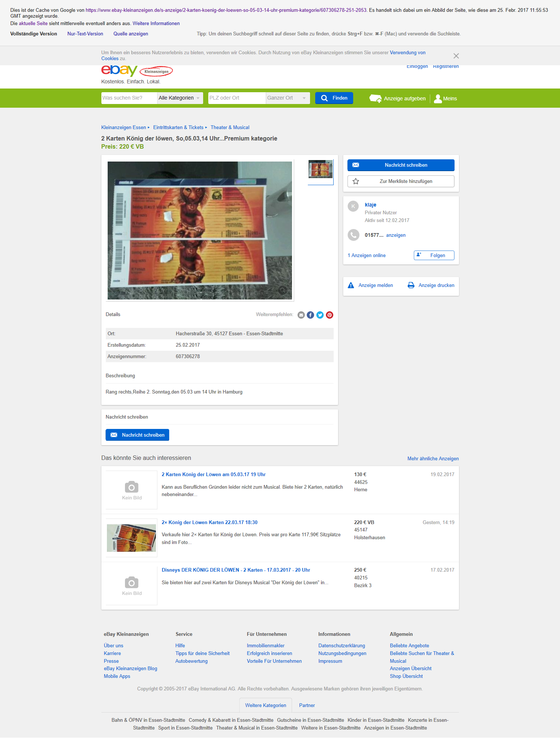Viewport: 560px width, 738px height.
Task: Select the Partner tab
Action: [x=307, y=706]
